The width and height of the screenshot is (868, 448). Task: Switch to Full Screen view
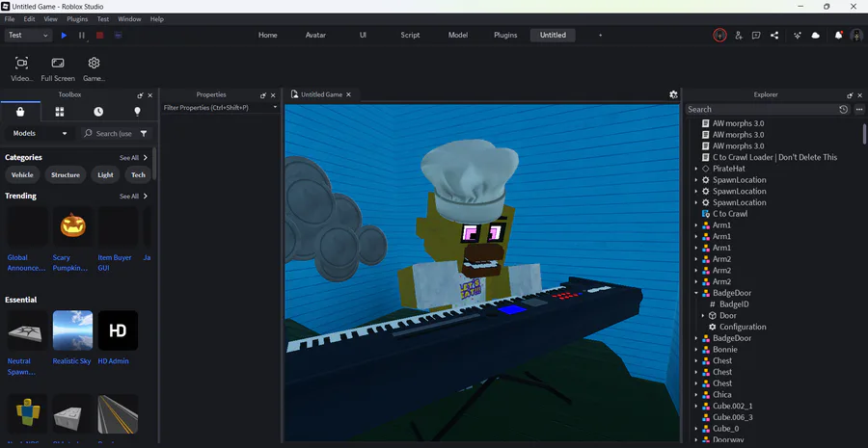(58, 68)
